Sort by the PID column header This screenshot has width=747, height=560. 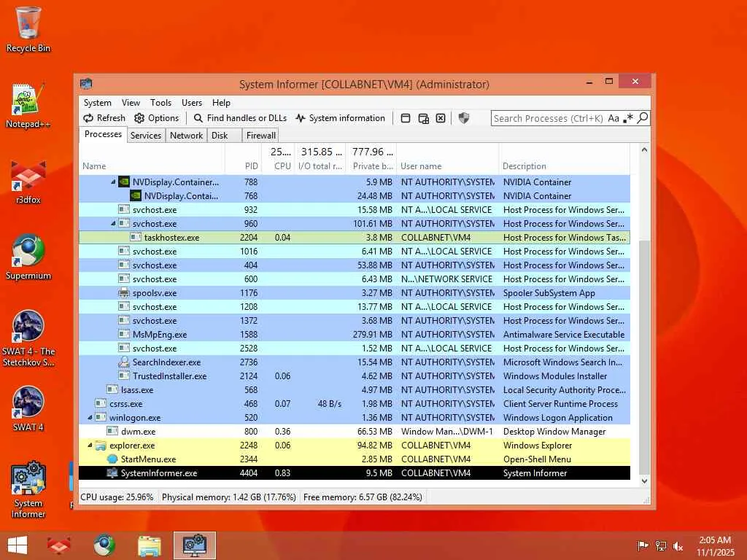pos(244,159)
